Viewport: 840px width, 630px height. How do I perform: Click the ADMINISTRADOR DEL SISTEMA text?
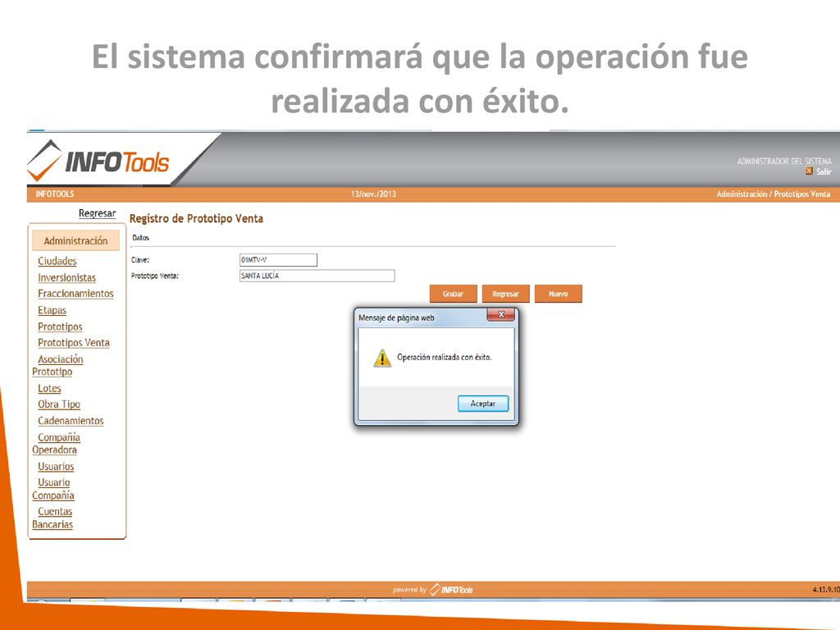click(784, 161)
